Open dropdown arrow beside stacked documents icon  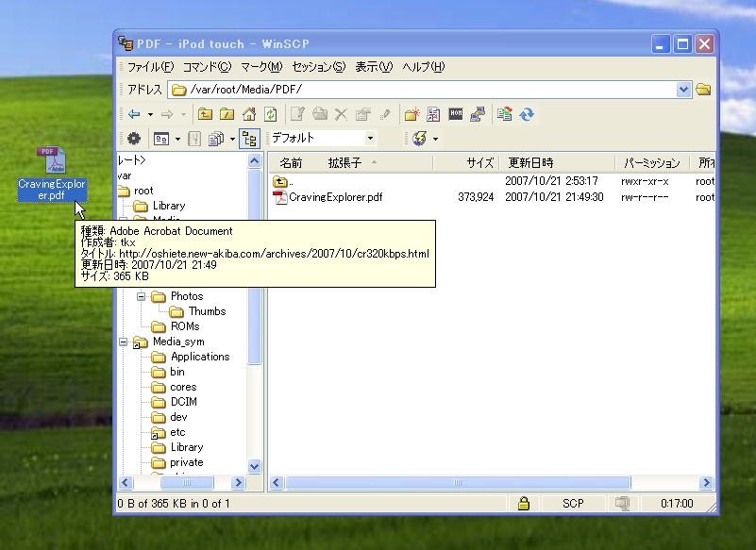(x=232, y=139)
